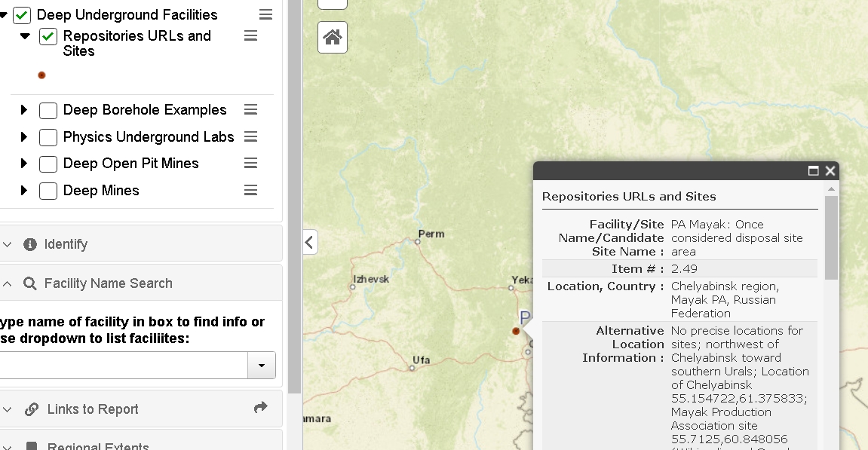Screen dimensions: 868x450
Task: Maximize the popup info window
Action: tap(813, 171)
